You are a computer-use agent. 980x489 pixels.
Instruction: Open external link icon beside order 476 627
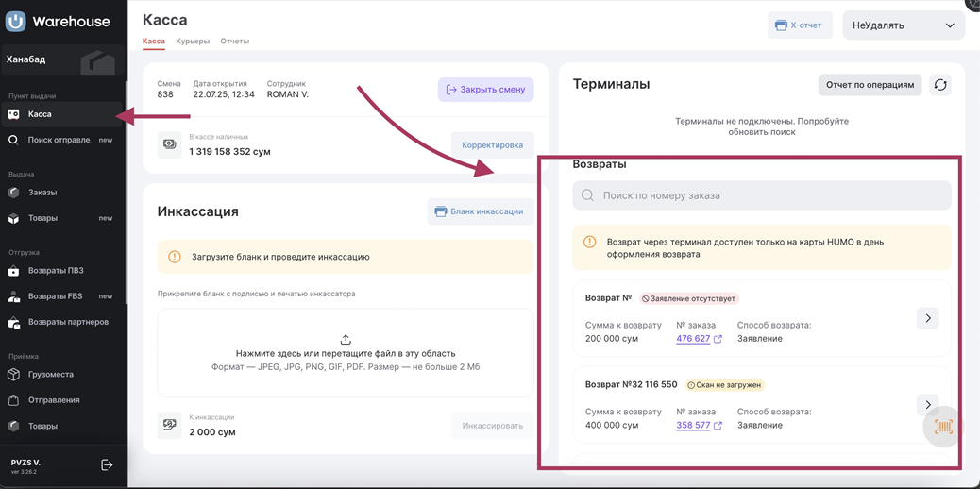coord(718,339)
